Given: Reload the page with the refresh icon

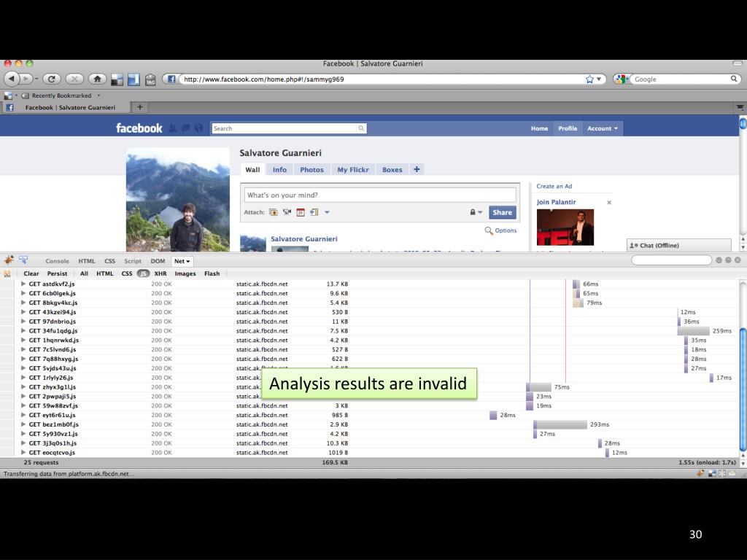Looking at the screenshot, I should [x=52, y=79].
